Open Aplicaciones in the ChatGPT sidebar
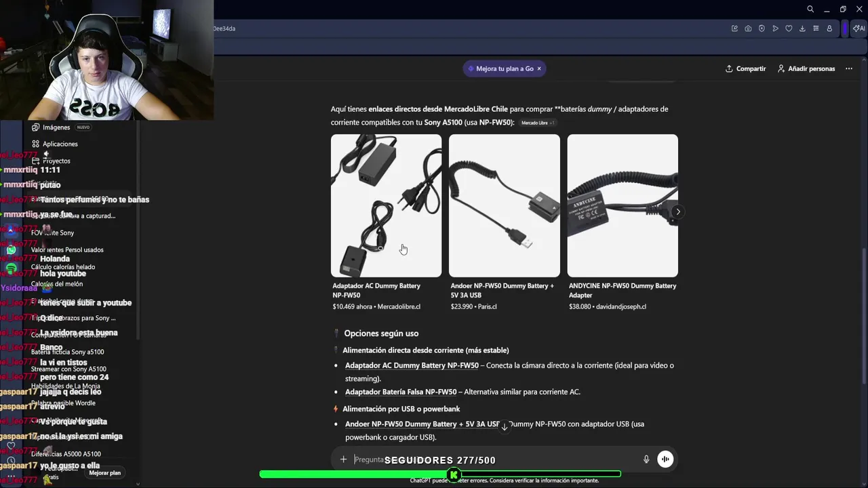The width and height of the screenshot is (868, 488). coord(60,144)
